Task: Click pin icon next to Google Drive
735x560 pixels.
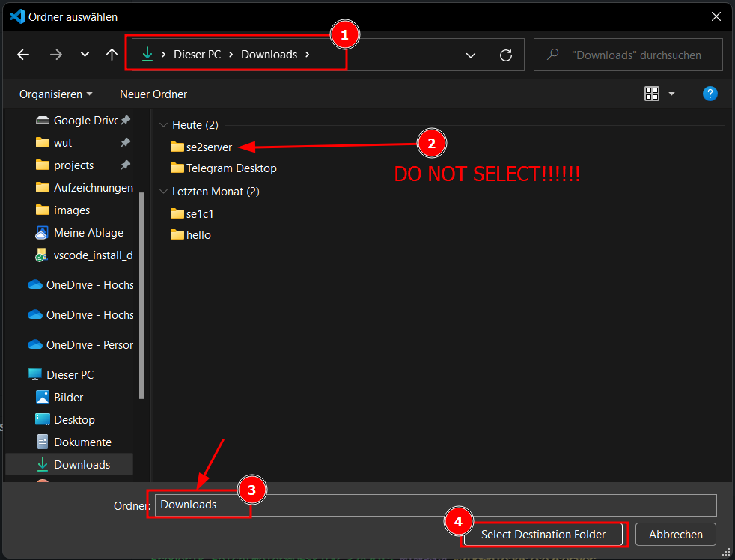Action: point(126,120)
